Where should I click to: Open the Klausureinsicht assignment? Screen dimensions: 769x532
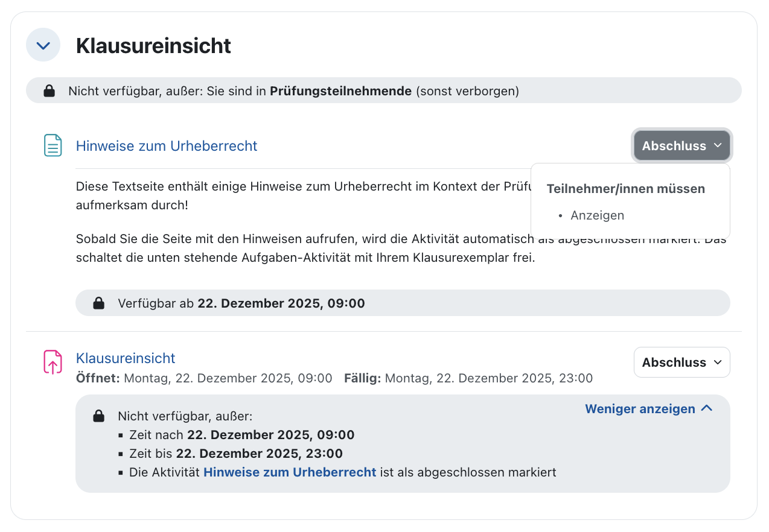click(x=126, y=358)
